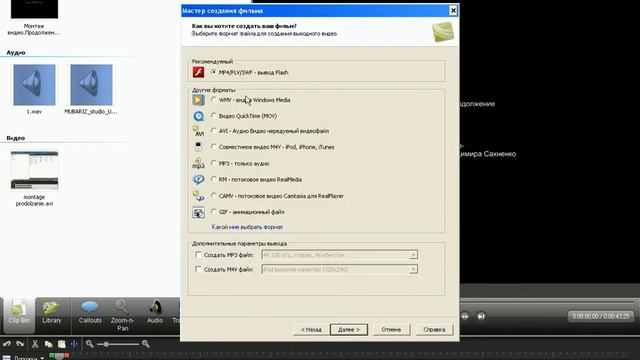The height and width of the screenshot is (360, 640).
Task: Select WMV Windows Media format
Action: (213, 100)
